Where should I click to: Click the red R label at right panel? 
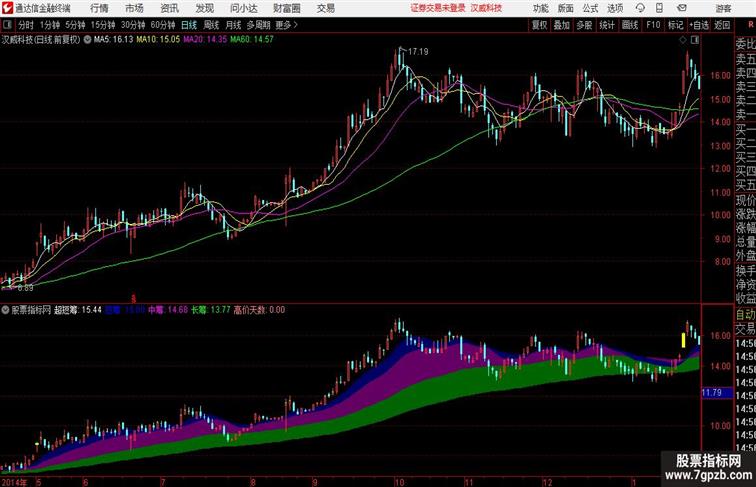click(x=751, y=25)
